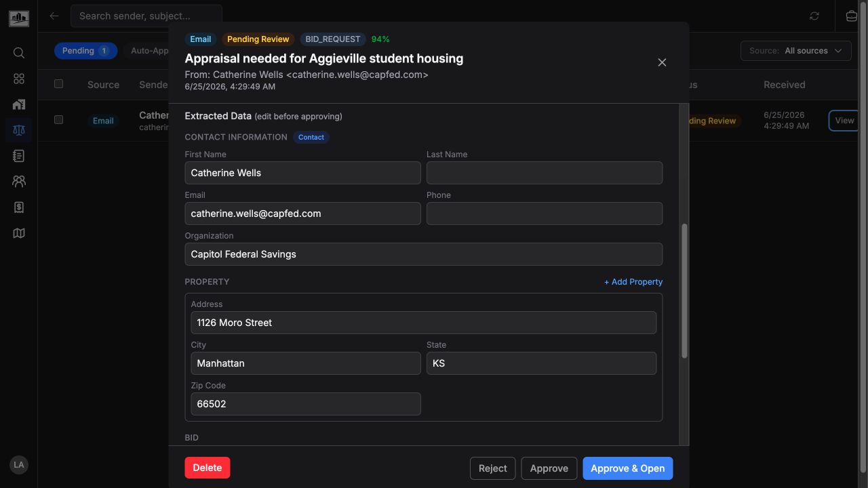Click the LA user avatar
The width and height of the screenshot is (868, 488).
[19, 465]
